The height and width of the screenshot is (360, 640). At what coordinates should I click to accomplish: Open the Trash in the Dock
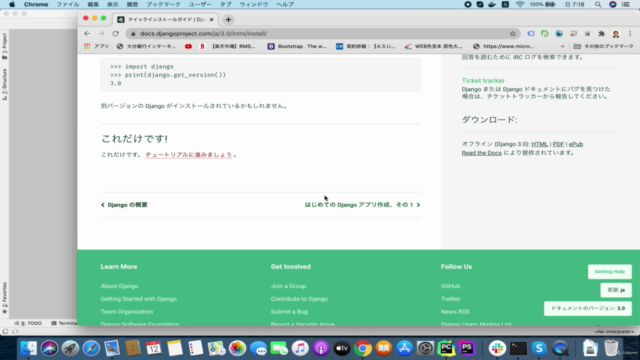pyautogui.click(x=611, y=348)
